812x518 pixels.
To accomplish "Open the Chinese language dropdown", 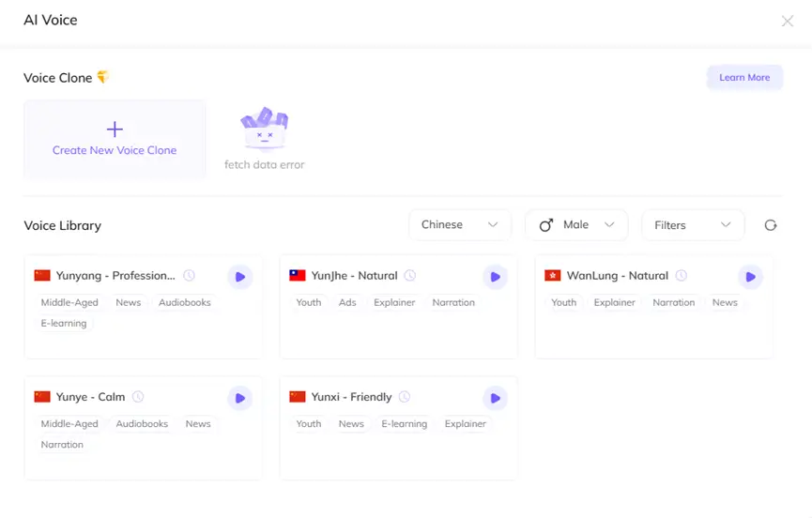I will tap(460, 225).
